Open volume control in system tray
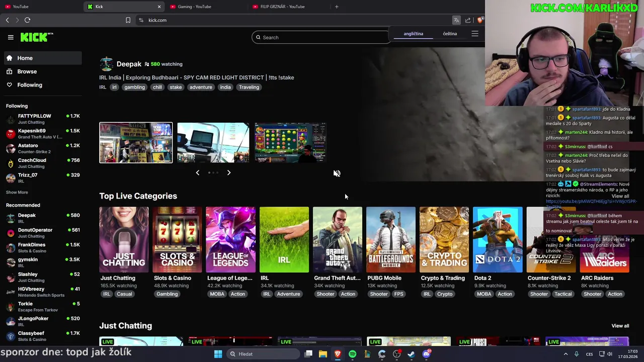The height and width of the screenshot is (362, 644). click(x=610, y=354)
